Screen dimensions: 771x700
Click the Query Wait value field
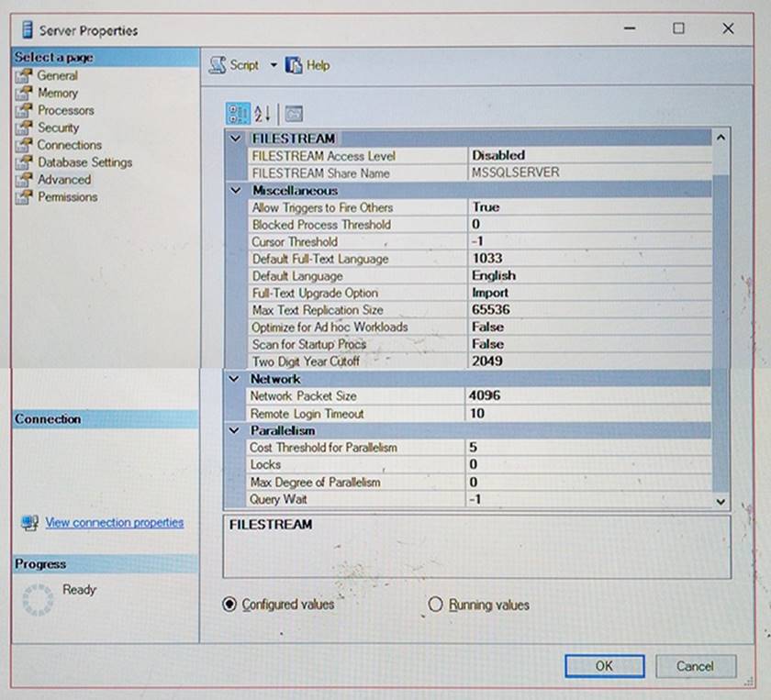587,499
